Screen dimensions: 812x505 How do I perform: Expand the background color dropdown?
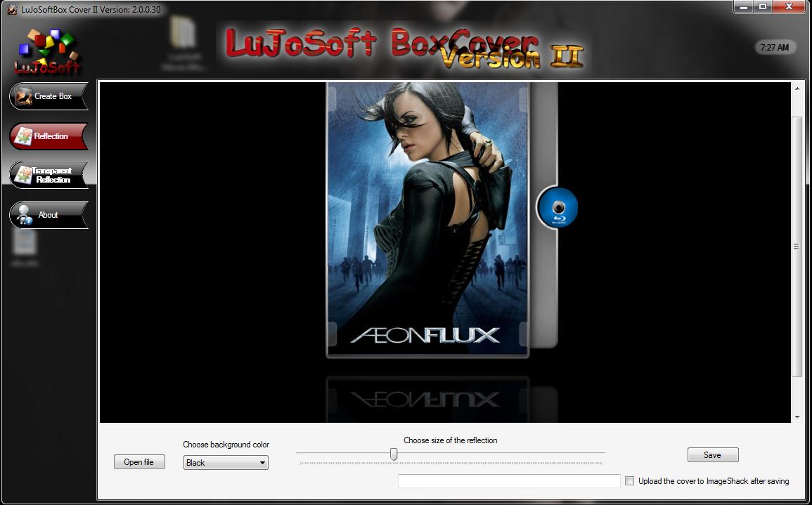pyautogui.click(x=226, y=463)
